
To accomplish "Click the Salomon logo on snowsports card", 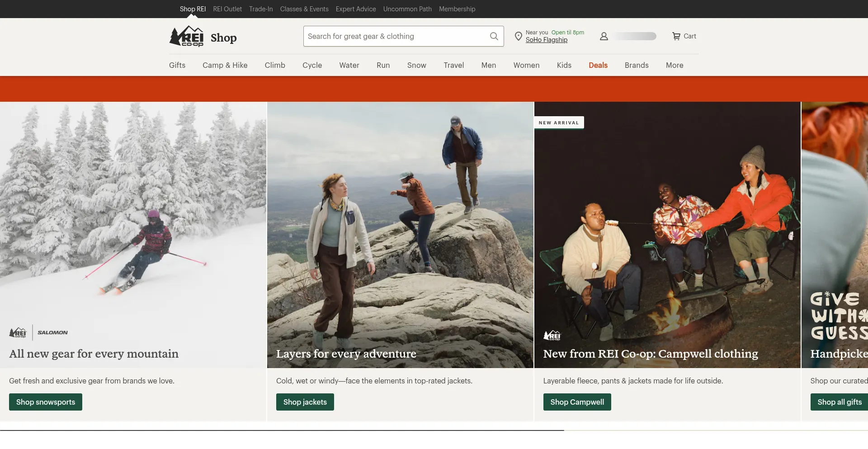I will pyautogui.click(x=52, y=332).
